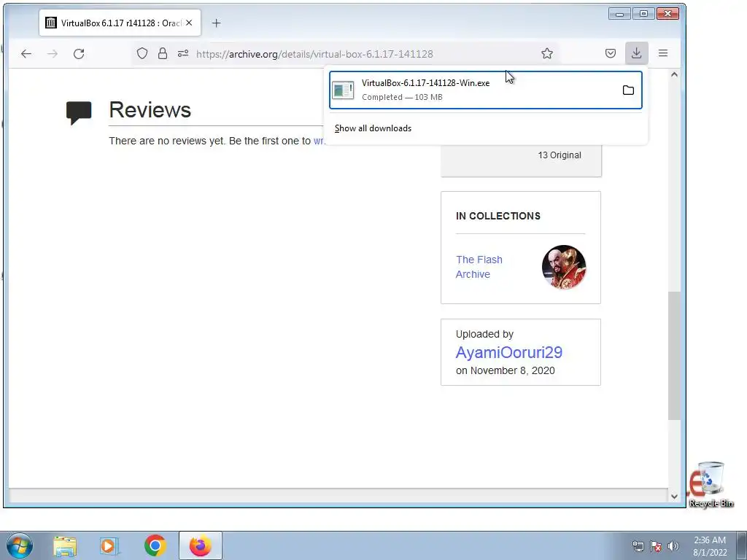
Task: Open Google Chrome from the taskbar
Action: [x=155, y=545]
